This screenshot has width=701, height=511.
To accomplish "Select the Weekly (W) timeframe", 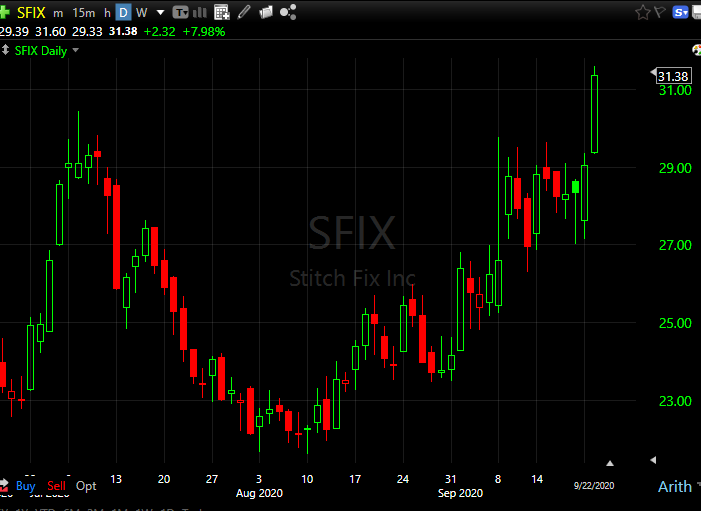I will [141, 13].
